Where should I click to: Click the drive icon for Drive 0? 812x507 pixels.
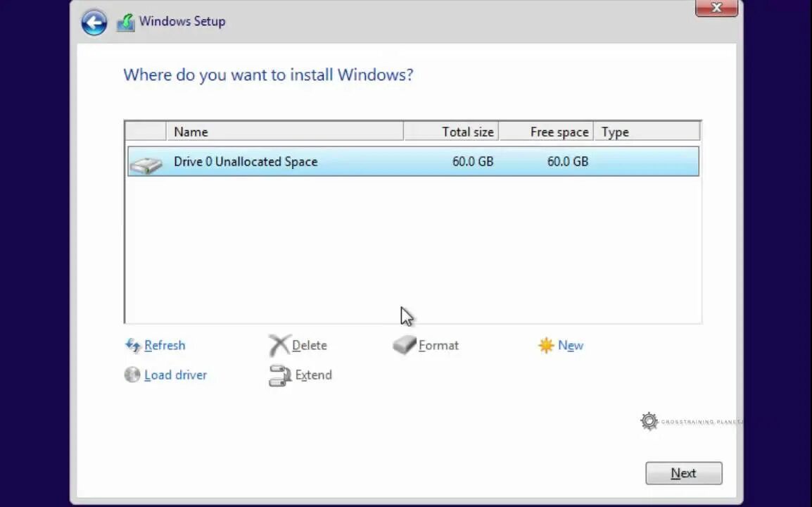(146, 165)
